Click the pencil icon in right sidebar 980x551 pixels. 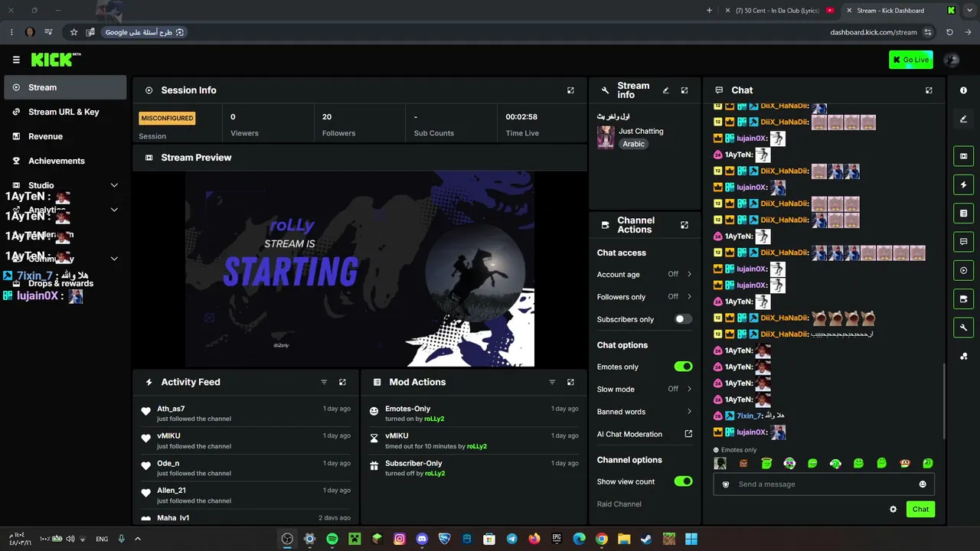tap(963, 119)
